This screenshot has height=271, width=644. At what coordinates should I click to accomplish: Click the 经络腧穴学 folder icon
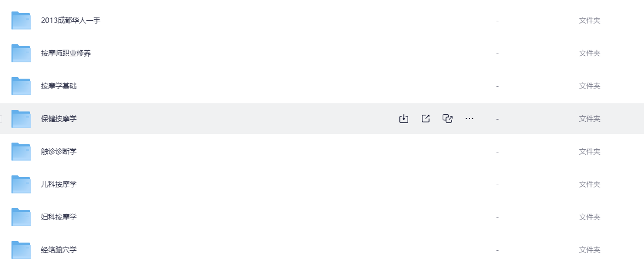[x=21, y=250]
